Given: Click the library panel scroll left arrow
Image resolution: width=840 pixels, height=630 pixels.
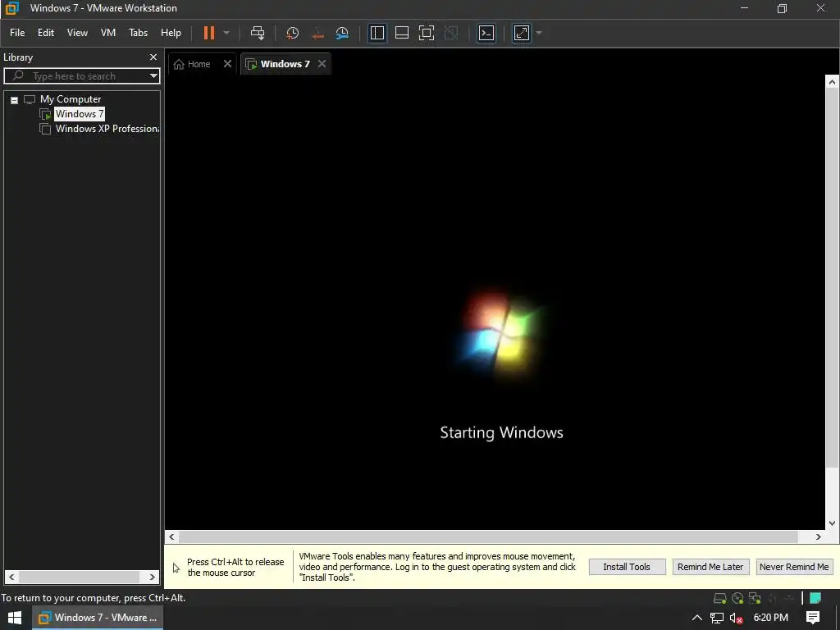Looking at the screenshot, I should (x=11, y=577).
